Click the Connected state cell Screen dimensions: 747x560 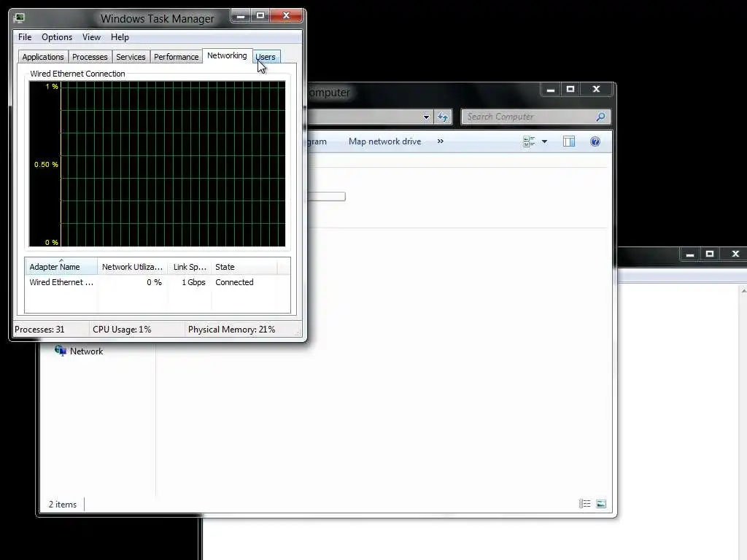click(x=234, y=282)
